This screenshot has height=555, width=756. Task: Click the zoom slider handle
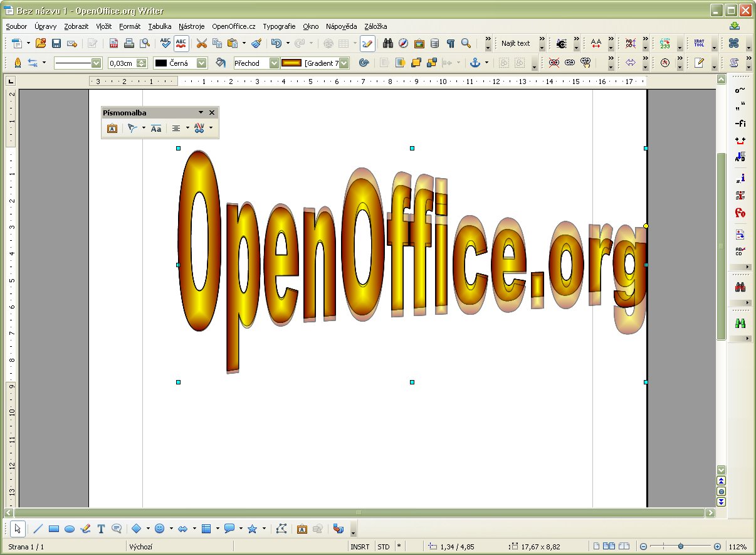tap(681, 547)
